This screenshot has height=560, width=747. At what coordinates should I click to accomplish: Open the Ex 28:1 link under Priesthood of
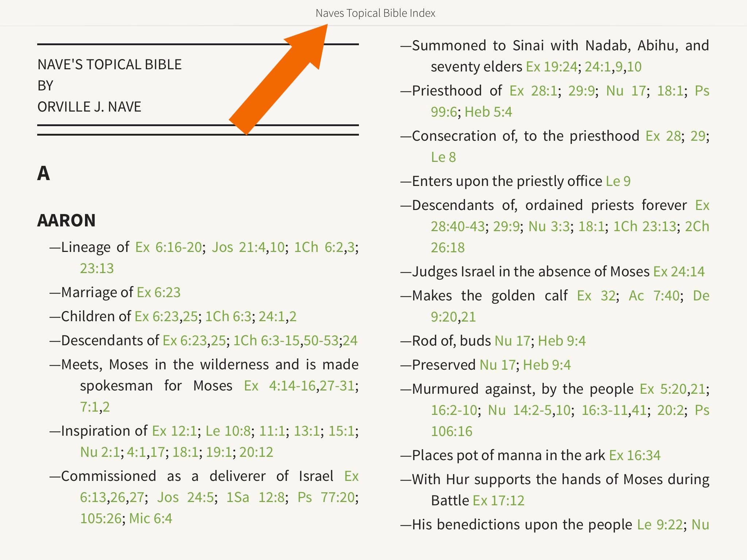(x=534, y=91)
